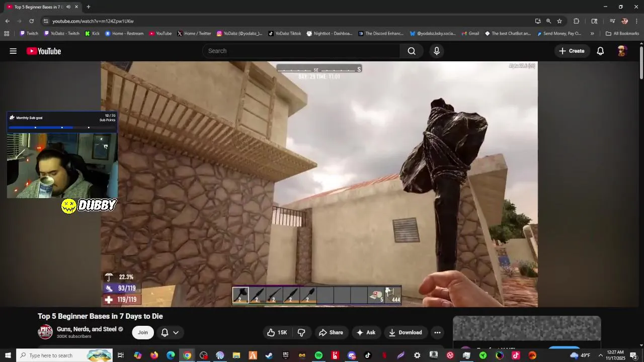Click the YouTube search input field
The height and width of the screenshot is (362, 644).
click(301, 51)
